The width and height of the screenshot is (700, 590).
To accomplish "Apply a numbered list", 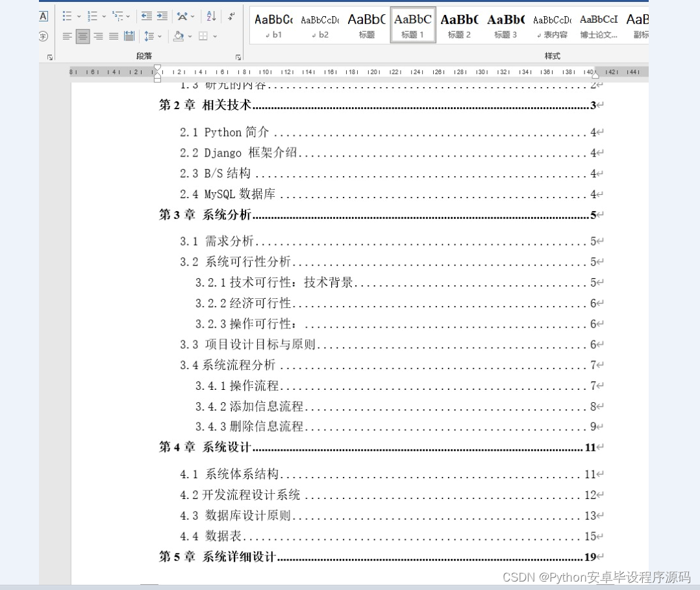I will point(92,16).
